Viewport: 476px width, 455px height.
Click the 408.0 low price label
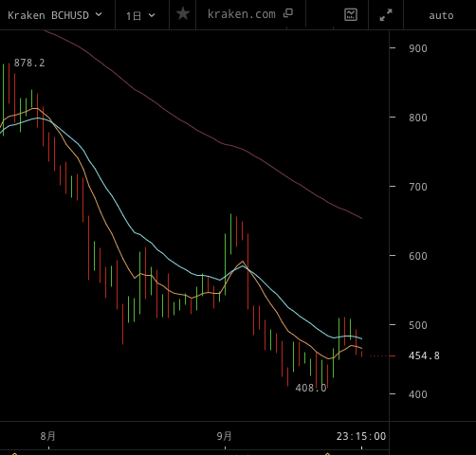(311, 388)
